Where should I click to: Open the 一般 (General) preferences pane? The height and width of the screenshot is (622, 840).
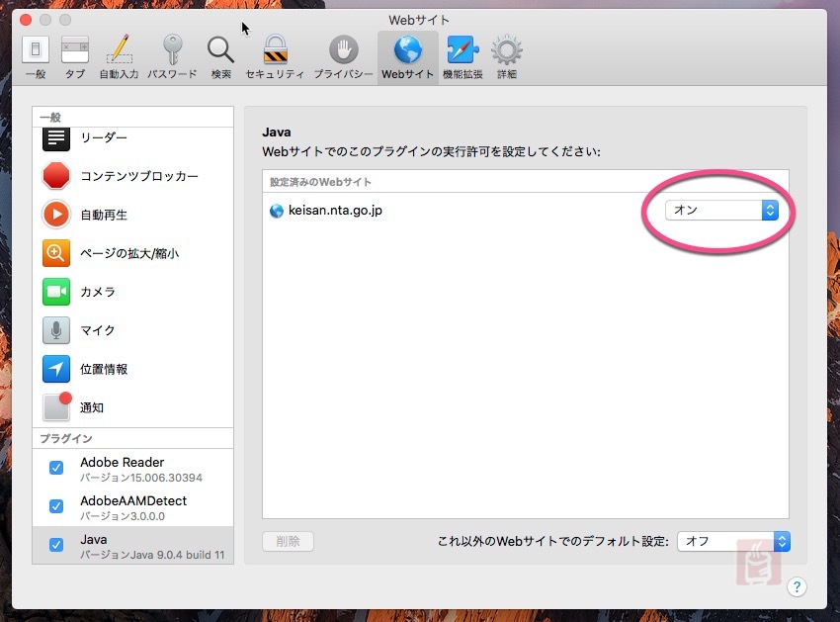coord(35,57)
